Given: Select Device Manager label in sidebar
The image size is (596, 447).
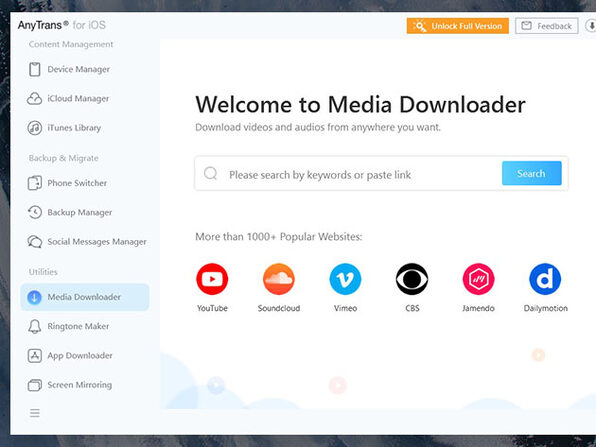Looking at the screenshot, I should pyautogui.click(x=78, y=69).
